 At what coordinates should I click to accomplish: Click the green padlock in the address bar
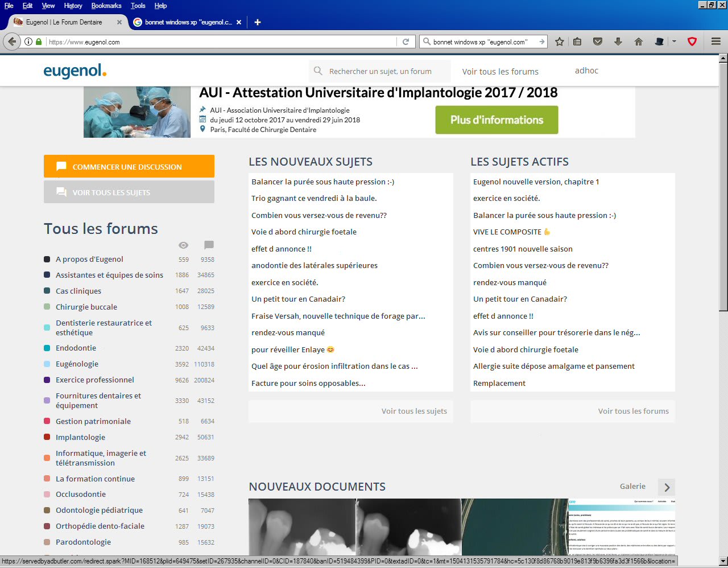39,42
